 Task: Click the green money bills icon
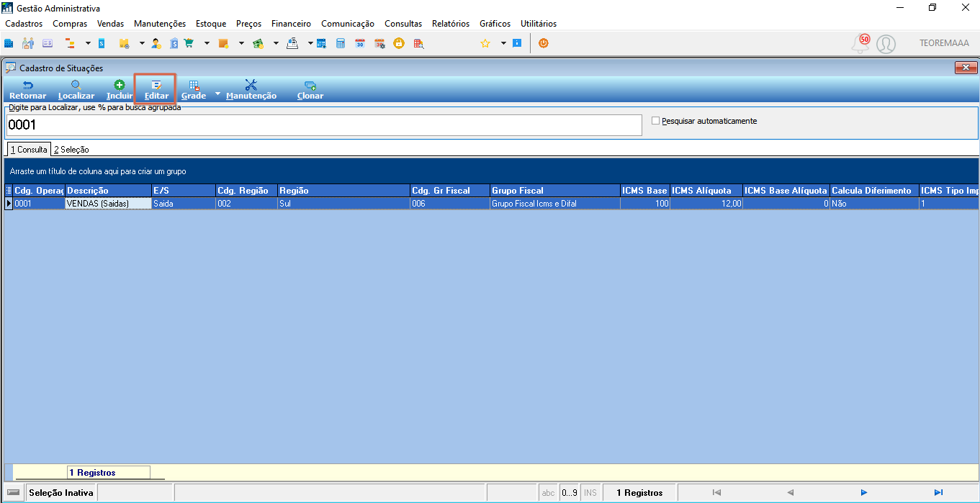tap(258, 43)
